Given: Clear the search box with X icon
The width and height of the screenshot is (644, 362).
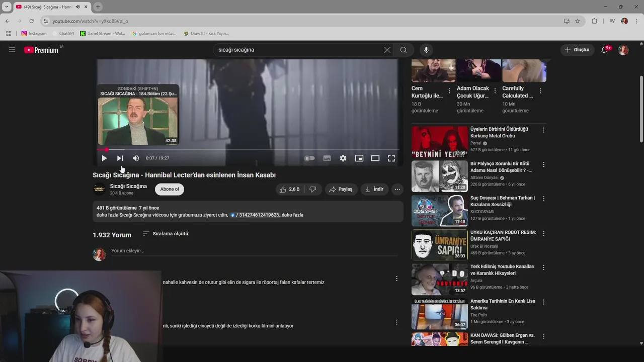Looking at the screenshot, I should click(x=387, y=50).
